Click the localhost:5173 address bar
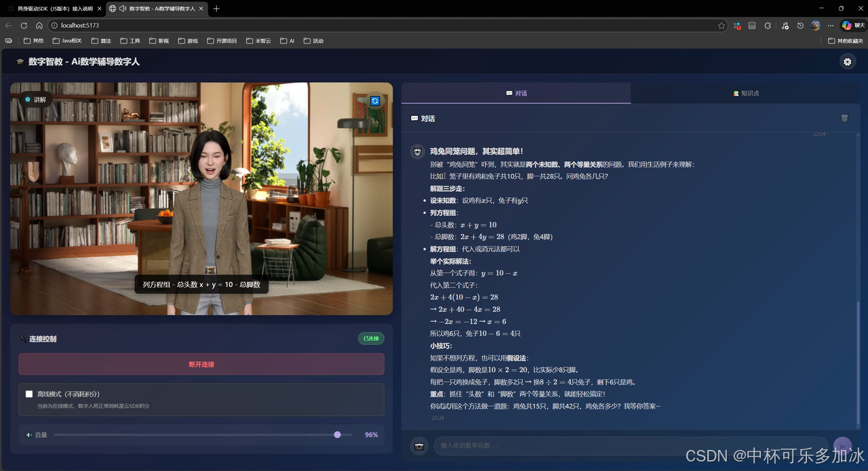868x471 pixels. point(387,25)
